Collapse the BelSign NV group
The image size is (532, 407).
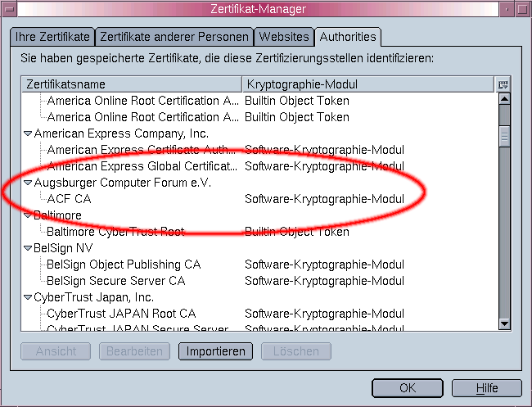[x=28, y=248]
